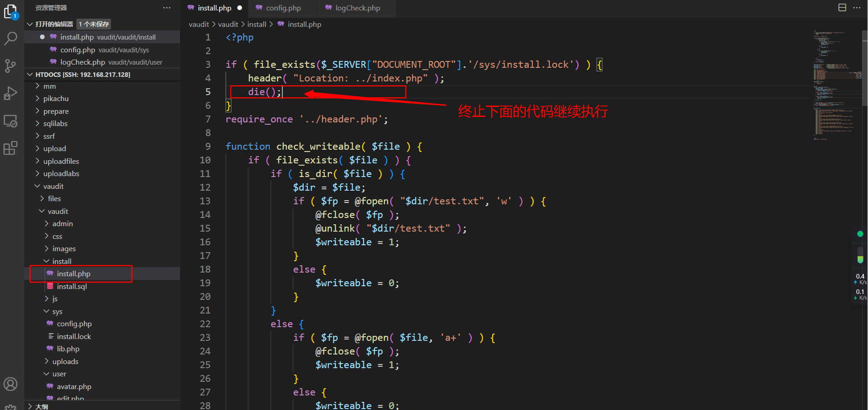
Task: Click the install.lock file icon in tree
Action: point(50,336)
